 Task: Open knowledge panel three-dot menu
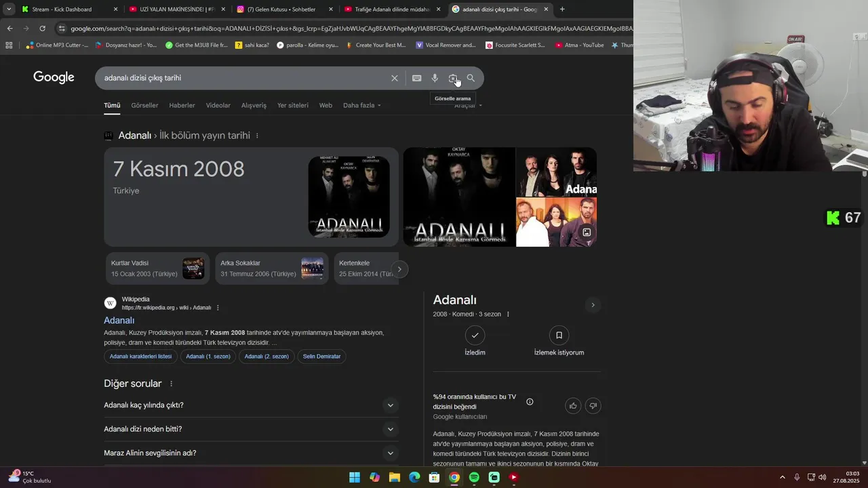pyautogui.click(x=508, y=314)
